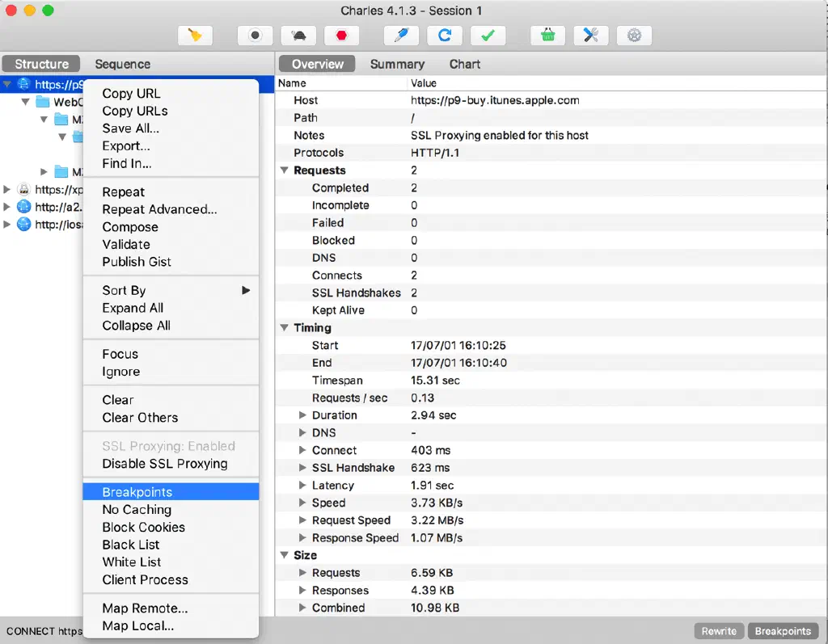Select Map Remote... in context menu
This screenshot has height=644, width=828.
point(145,608)
